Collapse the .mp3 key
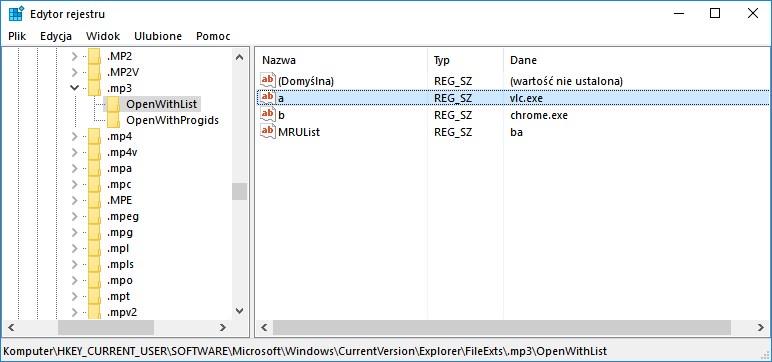772x362 pixels. [74, 88]
